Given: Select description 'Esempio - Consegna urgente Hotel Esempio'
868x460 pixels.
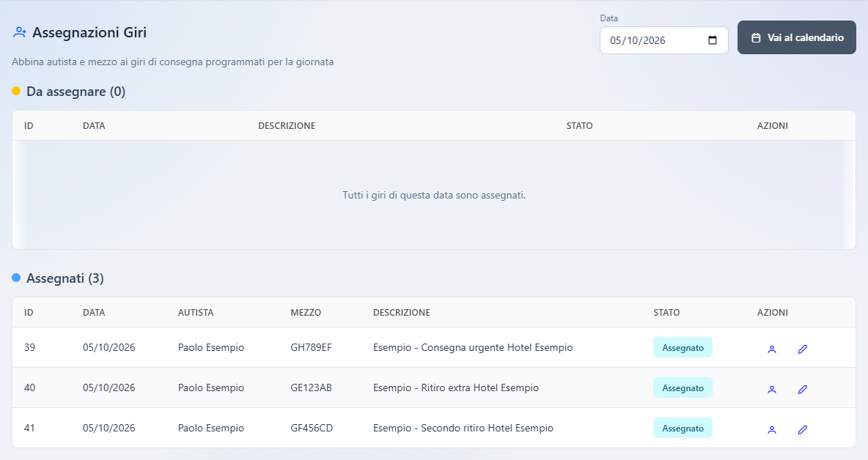Looking at the screenshot, I should coord(473,347).
